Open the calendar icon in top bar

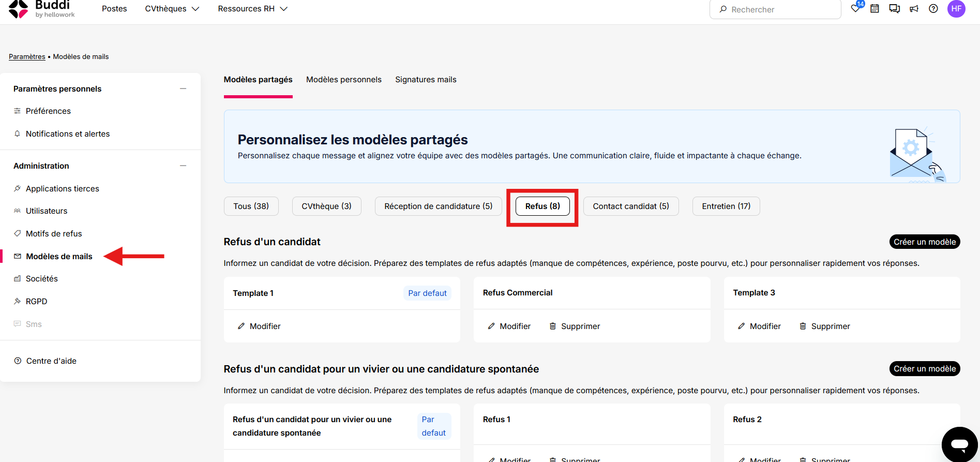[x=875, y=9]
